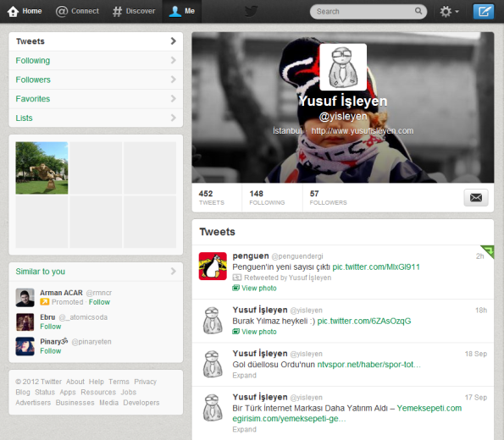Screen dimensions: 504x440
Task: Select the Tweets sidebar item
Action: tap(96, 41)
